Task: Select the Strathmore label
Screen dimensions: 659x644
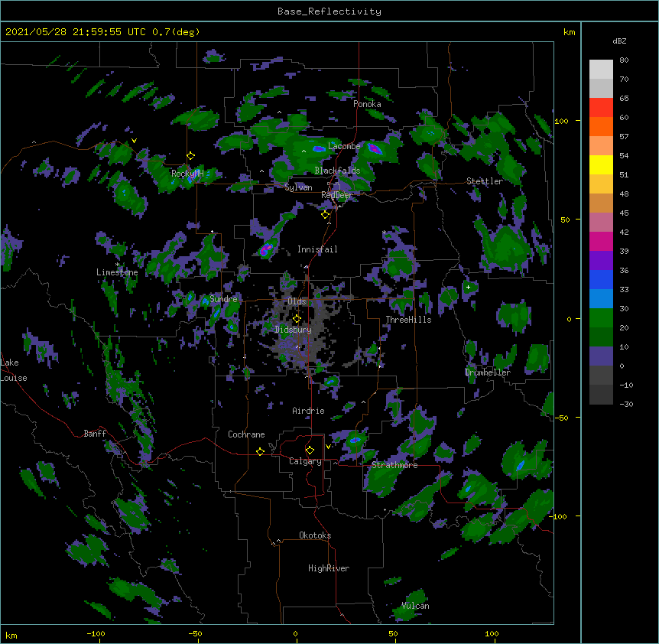Action: 394,465
